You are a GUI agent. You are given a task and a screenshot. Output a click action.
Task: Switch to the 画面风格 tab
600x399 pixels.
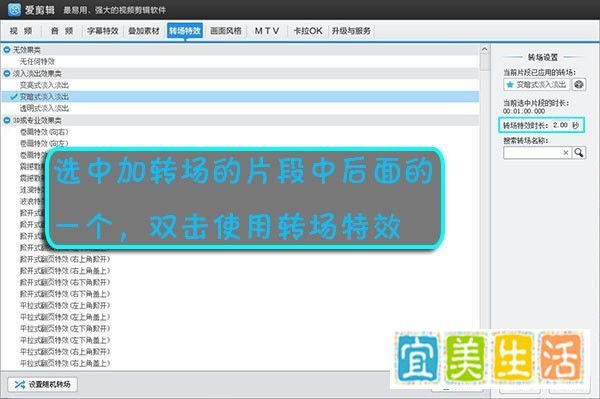pos(226,31)
